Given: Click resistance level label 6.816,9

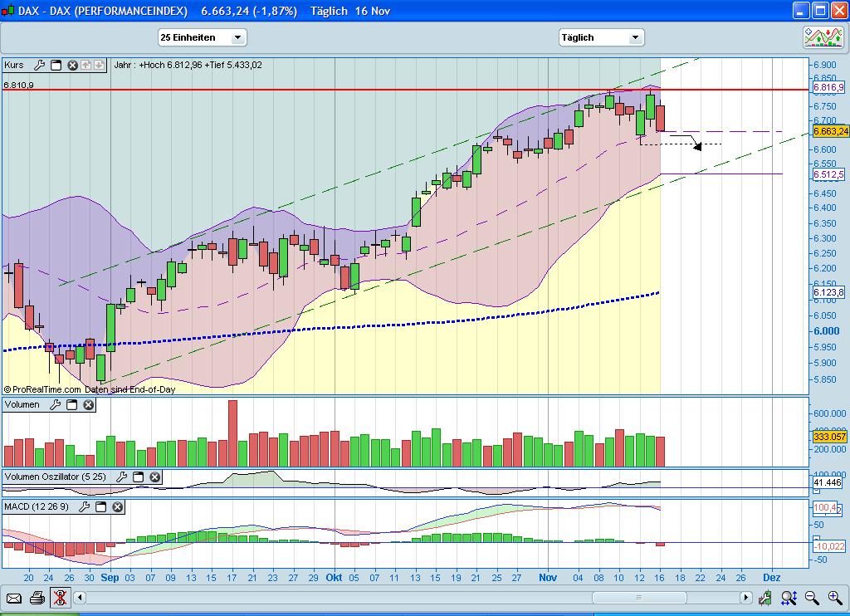Looking at the screenshot, I should point(829,87).
